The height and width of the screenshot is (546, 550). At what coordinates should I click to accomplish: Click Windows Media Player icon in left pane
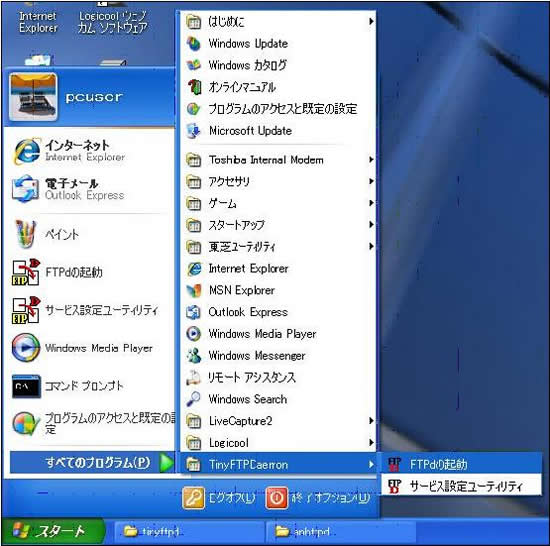point(26,348)
